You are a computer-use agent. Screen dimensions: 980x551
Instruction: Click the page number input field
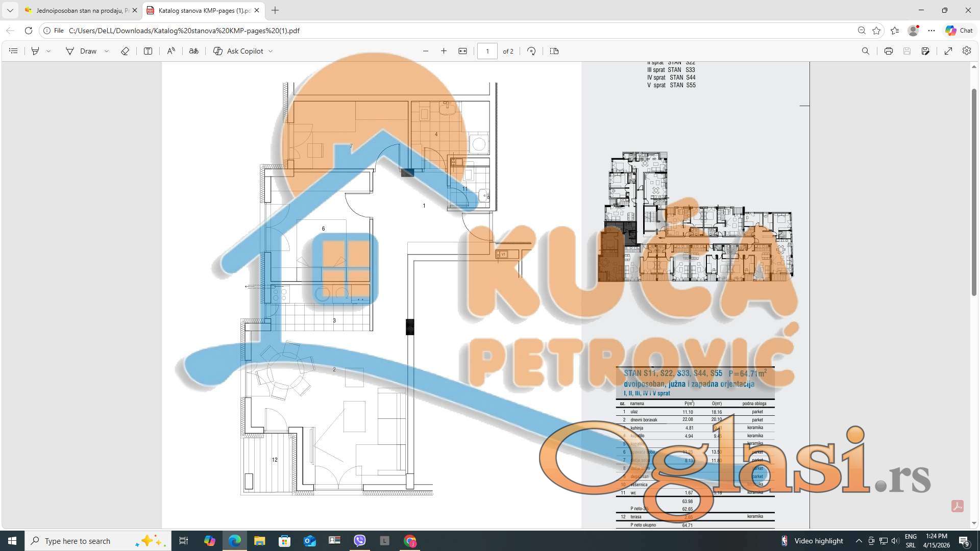pos(487,51)
